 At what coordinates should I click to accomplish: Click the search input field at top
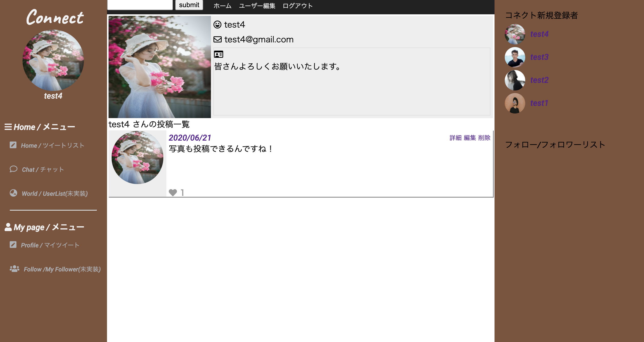[x=140, y=5]
